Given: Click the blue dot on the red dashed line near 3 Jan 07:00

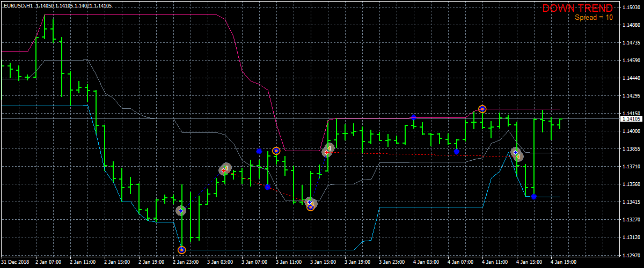Looking at the screenshot, I should pos(268,187).
